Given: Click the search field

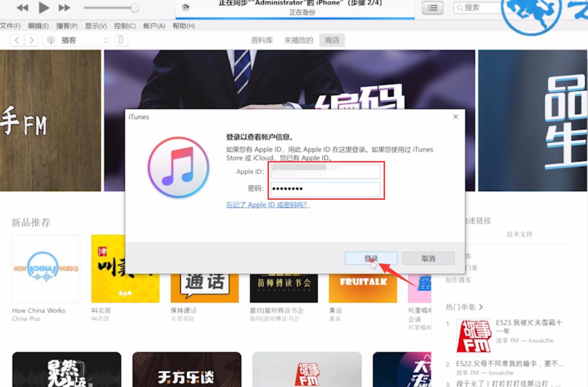Looking at the screenshot, I should click(x=478, y=7).
